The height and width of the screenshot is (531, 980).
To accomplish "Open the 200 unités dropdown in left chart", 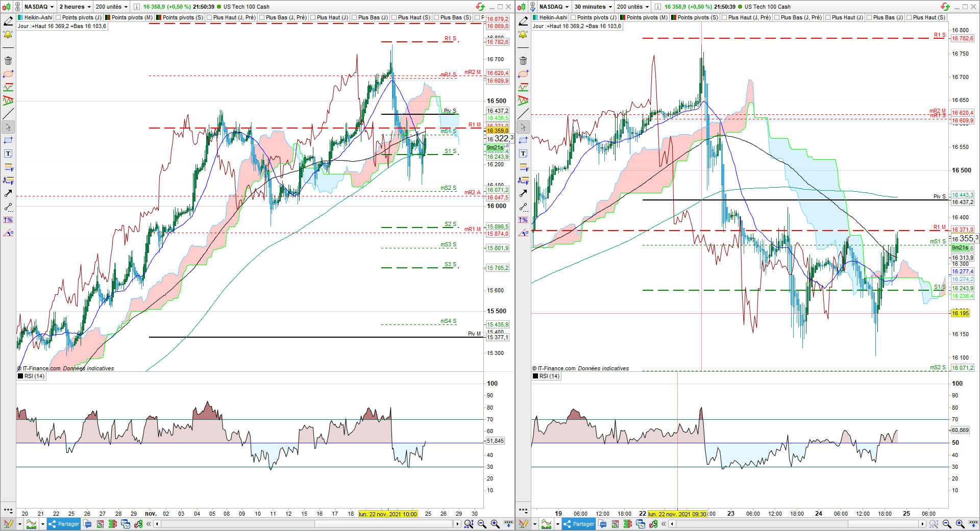I will point(112,7).
